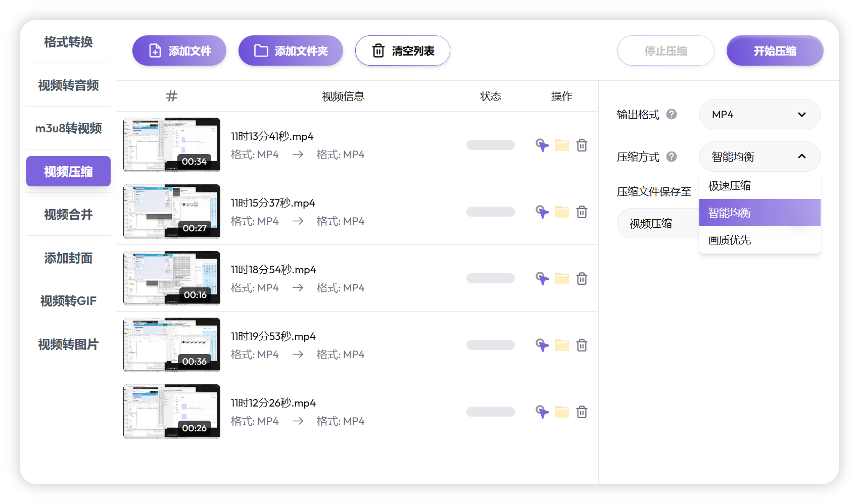
Task: Open the output folder icon for 11时19分53秒.mp4
Action: pyautogui.click(x=562, y=345)
